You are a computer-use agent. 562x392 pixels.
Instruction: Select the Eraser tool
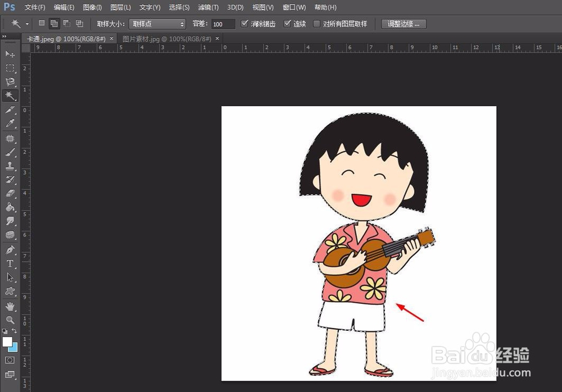[10, 194]
